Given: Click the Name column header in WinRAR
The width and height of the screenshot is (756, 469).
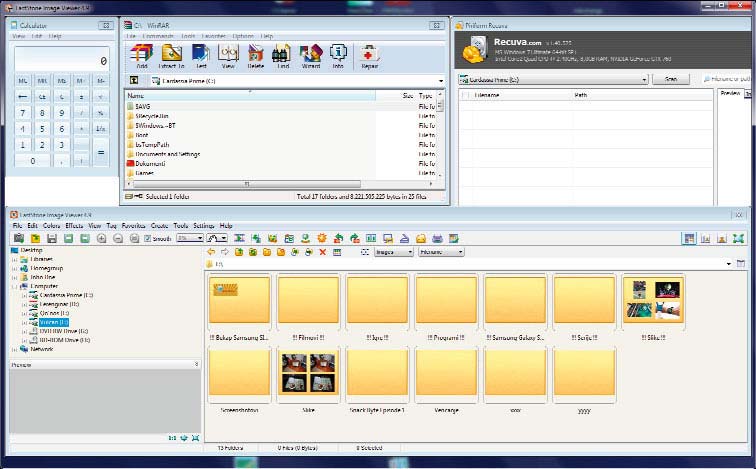Looking at the screenshot, I should point(250,95).
